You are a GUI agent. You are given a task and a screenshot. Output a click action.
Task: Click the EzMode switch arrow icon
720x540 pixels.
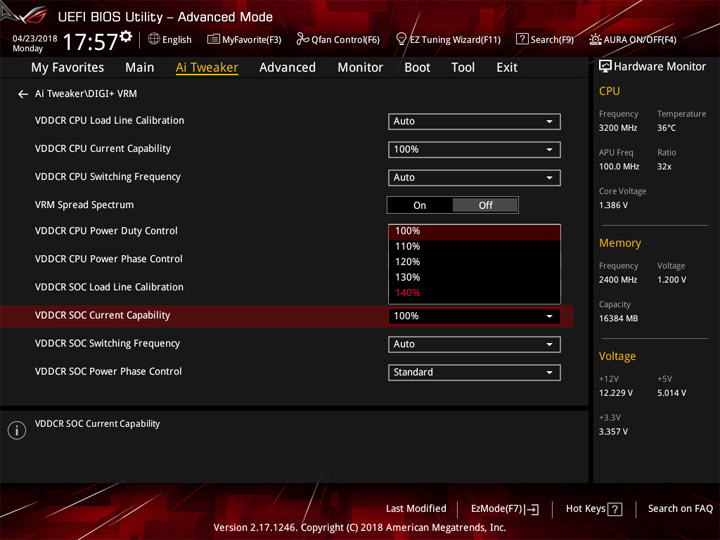pyautogui.click(x=532, y=509)
